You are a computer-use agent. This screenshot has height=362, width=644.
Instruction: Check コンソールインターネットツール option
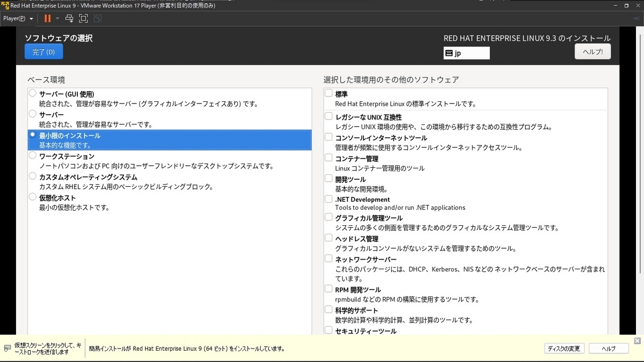(x=328, y=137)
